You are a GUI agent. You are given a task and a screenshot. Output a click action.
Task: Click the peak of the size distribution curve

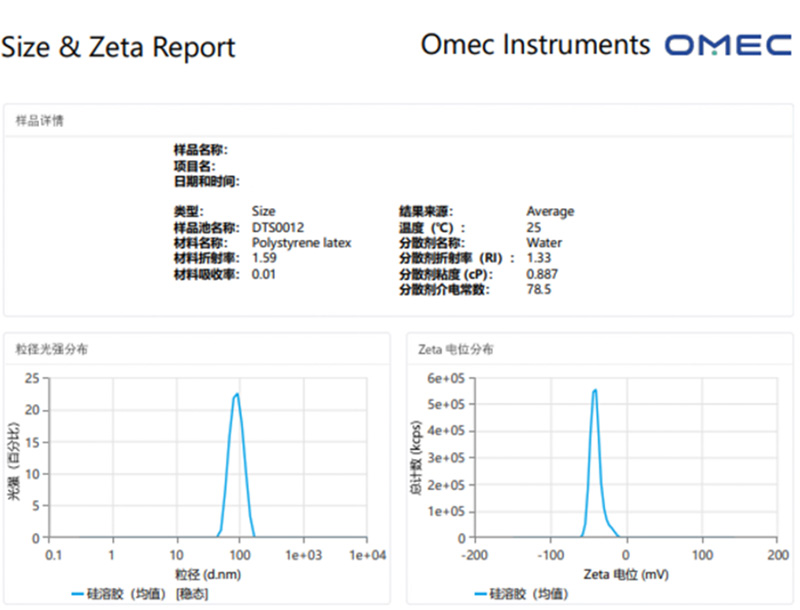tap(237, 394)
